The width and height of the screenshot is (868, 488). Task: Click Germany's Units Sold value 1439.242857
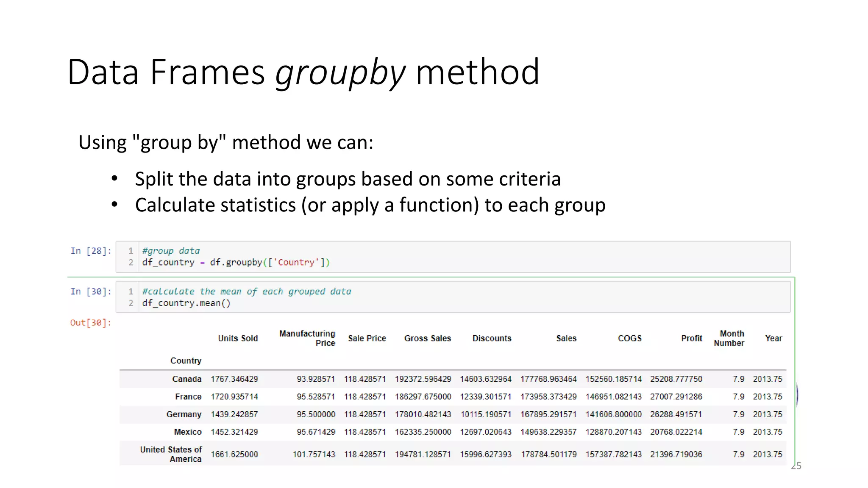point(234,415)
